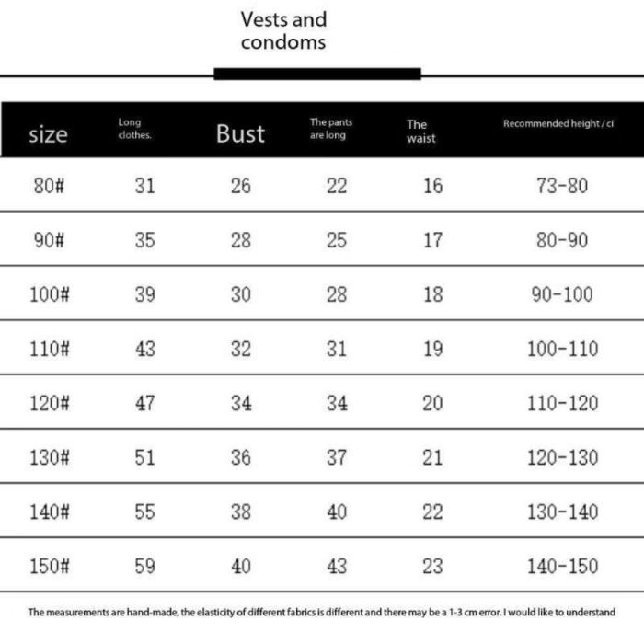The image size is (644, 644).
Task: Select the 100# size row label
Action: click(x=48, y=294)
